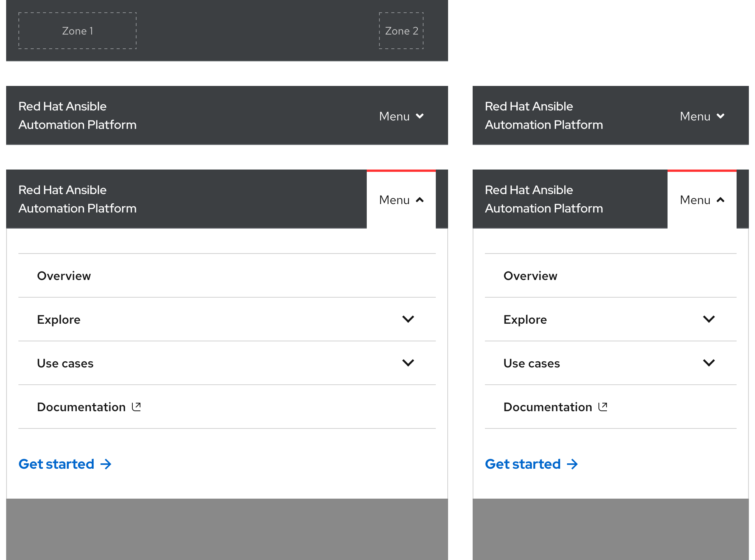Click arrow icon next to left Get started

(x=106, y=464)
